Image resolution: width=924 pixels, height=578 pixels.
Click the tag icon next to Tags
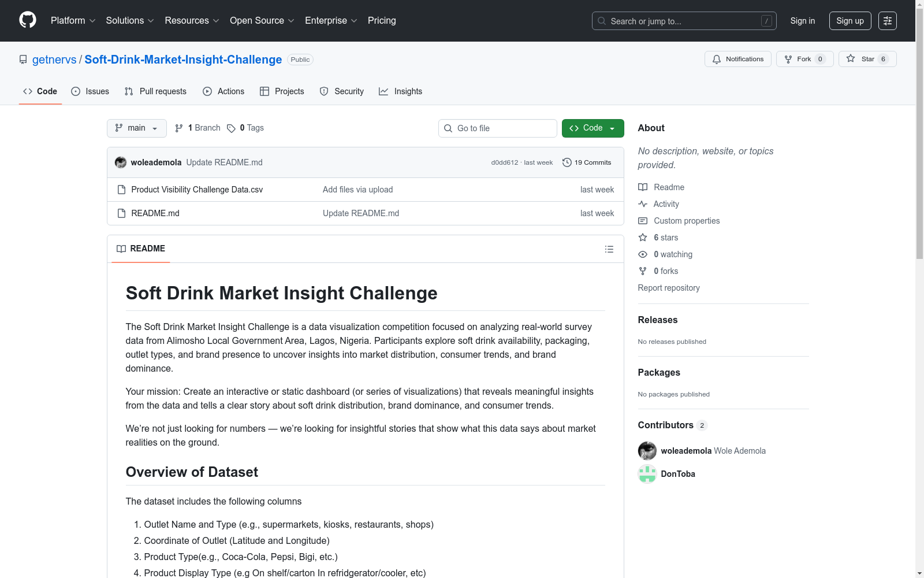click(x=231, y=128)
